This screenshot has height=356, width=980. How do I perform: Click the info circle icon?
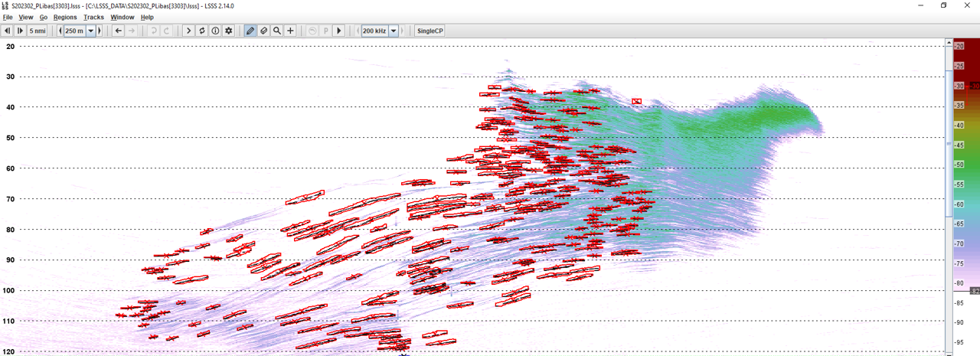[215, 31]
